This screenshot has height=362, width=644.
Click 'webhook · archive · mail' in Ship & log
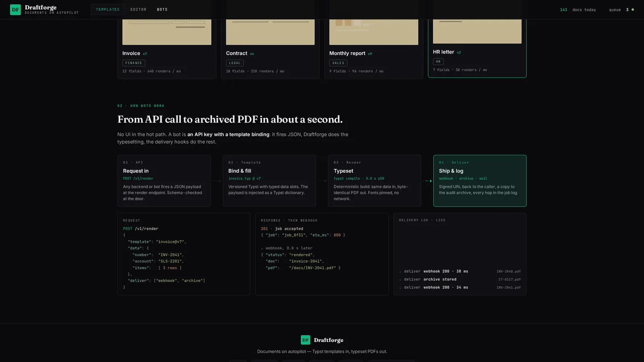(x=463, y=179)
